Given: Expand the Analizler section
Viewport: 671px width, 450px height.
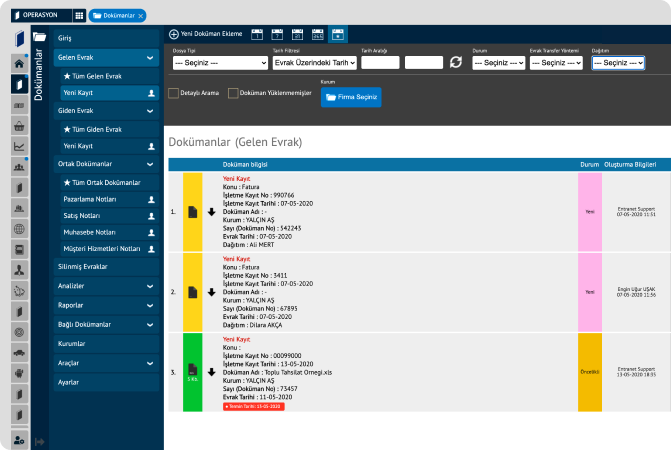Looking at the screenshot, I should (106, 286).
